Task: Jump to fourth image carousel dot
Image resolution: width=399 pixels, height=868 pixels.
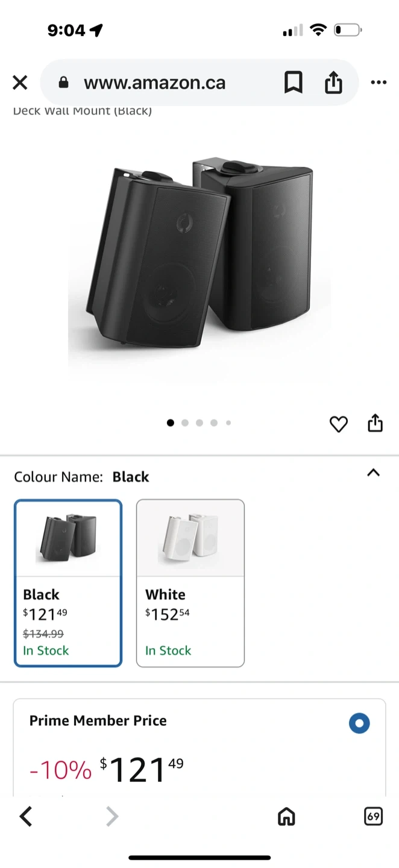Action: point(214,423)
